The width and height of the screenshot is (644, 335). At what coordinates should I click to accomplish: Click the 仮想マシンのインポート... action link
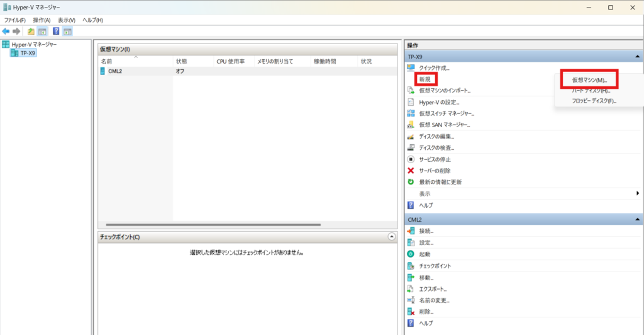coord(445,91)
